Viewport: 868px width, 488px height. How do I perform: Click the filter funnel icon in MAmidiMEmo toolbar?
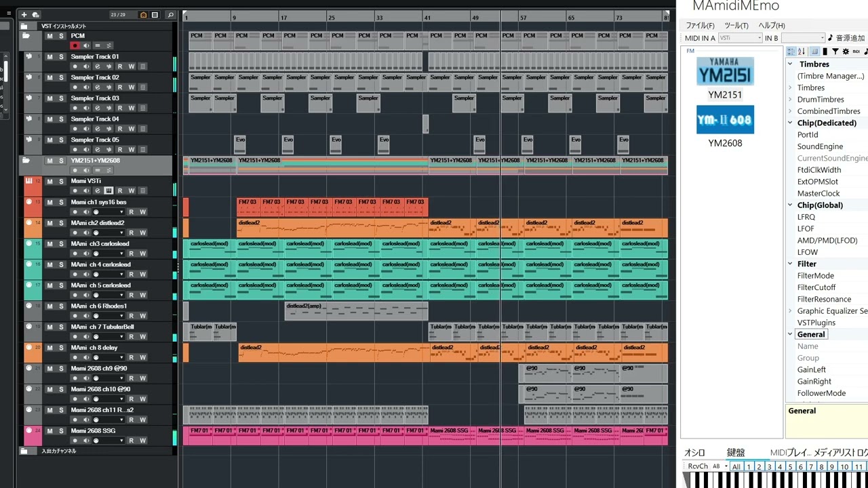point(835,52)
